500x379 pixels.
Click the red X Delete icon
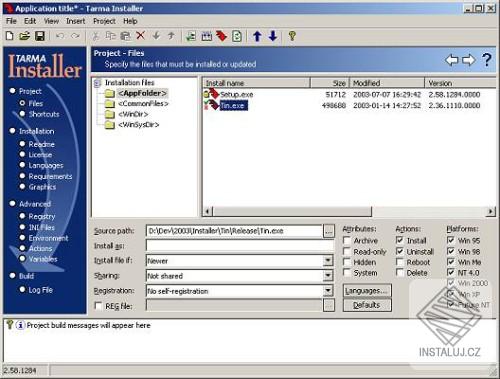[x=141, y=35]
